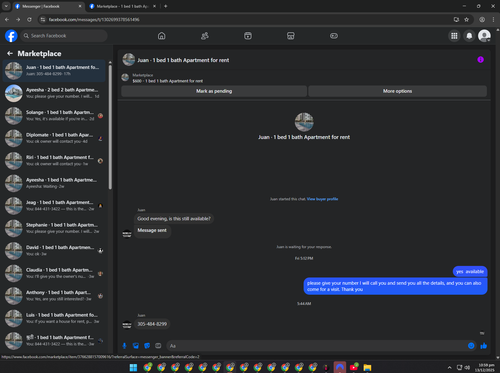Screen dimensions: 500x373
Task: Open the new tab plus button
Action: point(166,6)
